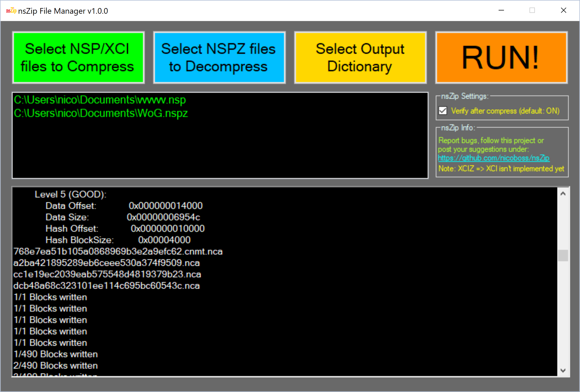Click the log scrollbar up arrow
The height and width of the screenshot is (392, 580).
(x=563, y=194)
